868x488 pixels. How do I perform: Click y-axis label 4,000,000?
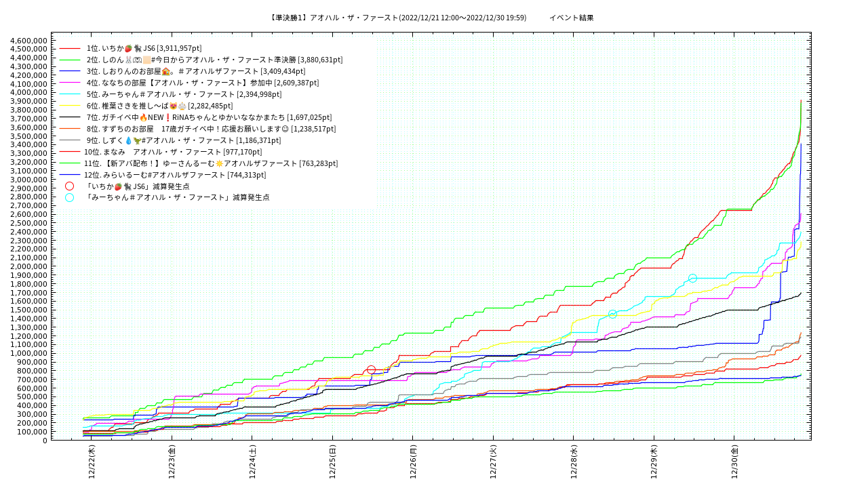[29, 92]
